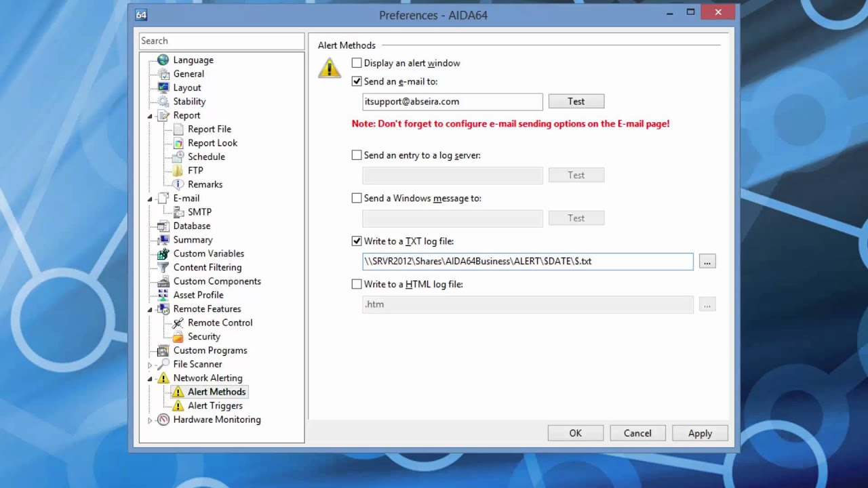Close the Preferences window
This screenshot has height=488, width=868.
718,12
